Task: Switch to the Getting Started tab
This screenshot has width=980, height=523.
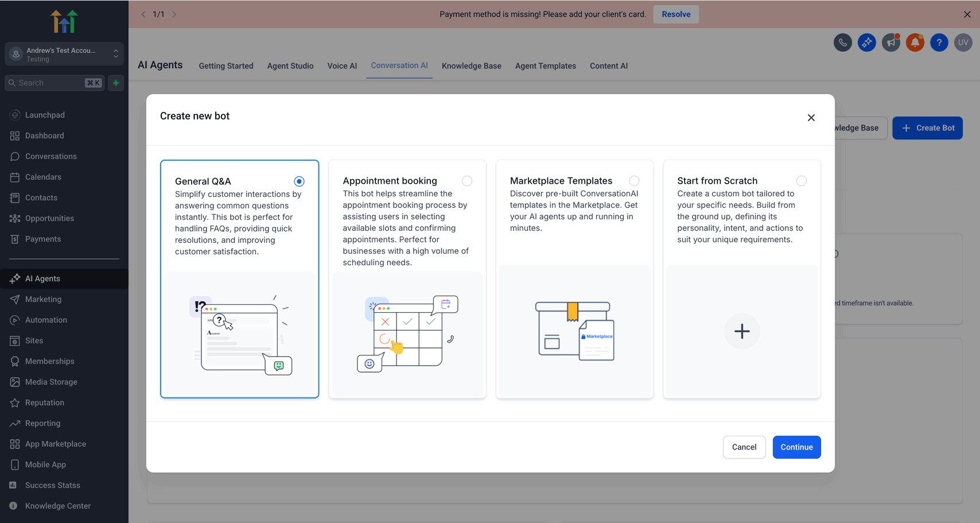Action: point(226,66)
